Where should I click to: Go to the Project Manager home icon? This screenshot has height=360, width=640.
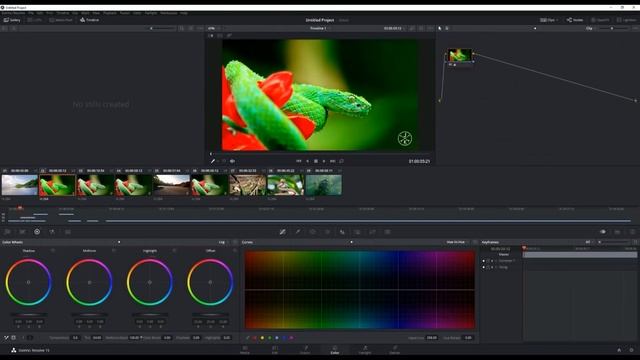pos(619,350)
